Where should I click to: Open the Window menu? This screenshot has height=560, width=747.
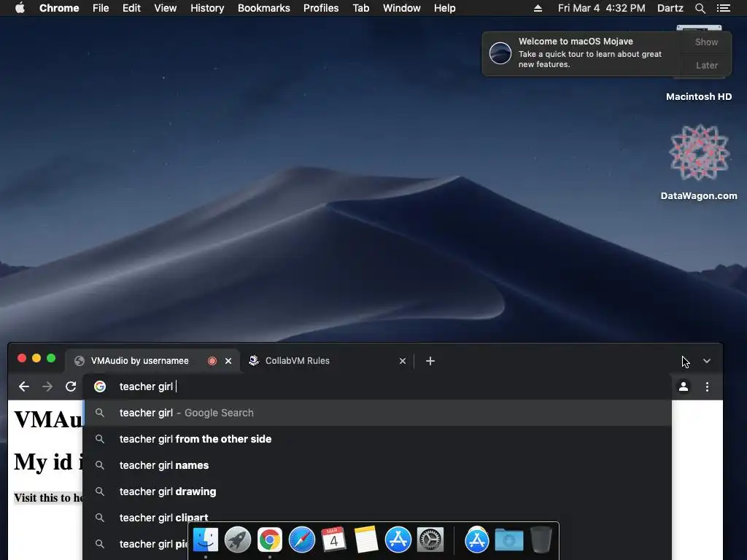pyautogui.click(x=402, y=8)
